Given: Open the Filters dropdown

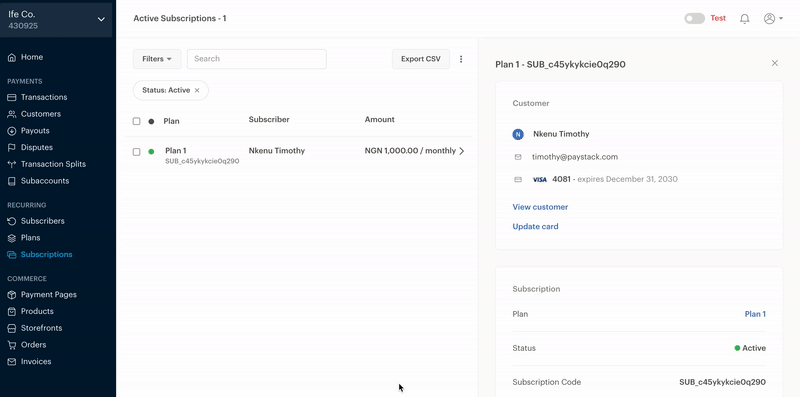Looking at the screenshot, I should [x=157, y=59].
